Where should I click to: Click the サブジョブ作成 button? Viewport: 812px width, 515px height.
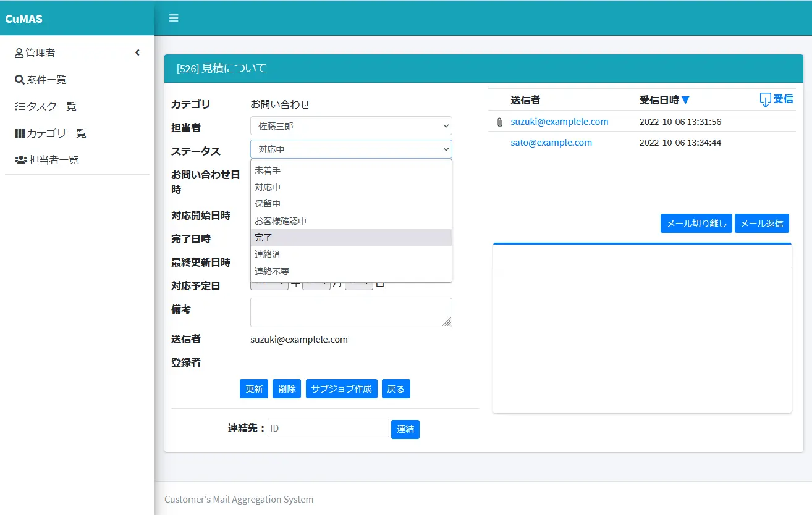[342, 389]
